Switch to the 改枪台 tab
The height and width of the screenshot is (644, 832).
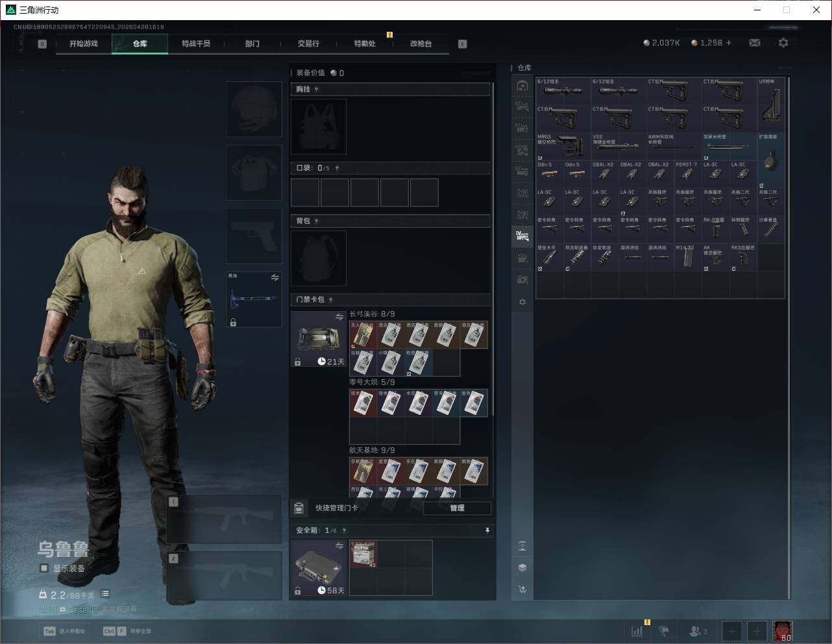coord(421,43)
